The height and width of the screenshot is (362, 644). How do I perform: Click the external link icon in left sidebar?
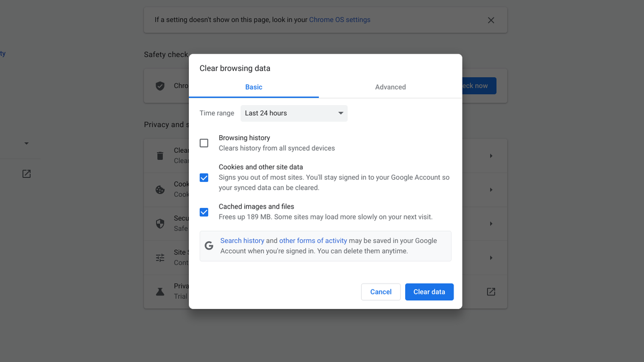pos(26,174)
